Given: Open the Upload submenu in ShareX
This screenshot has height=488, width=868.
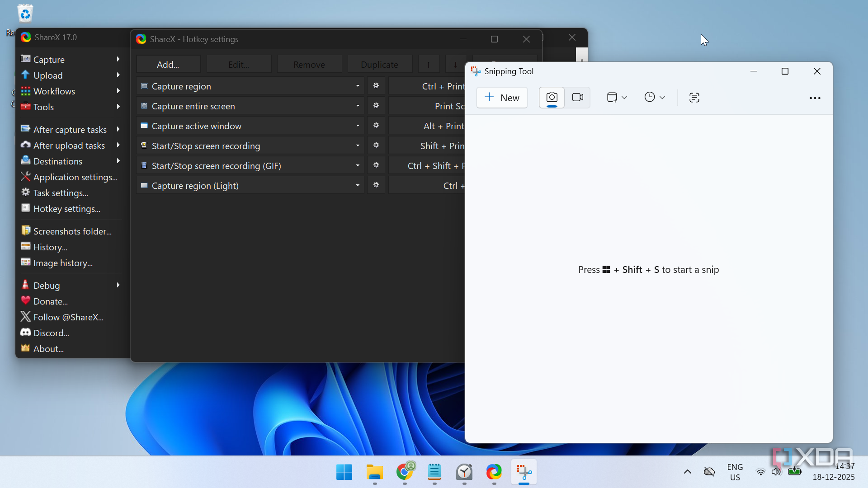Looking at the screenshot, I should click(x=71, y=75).
